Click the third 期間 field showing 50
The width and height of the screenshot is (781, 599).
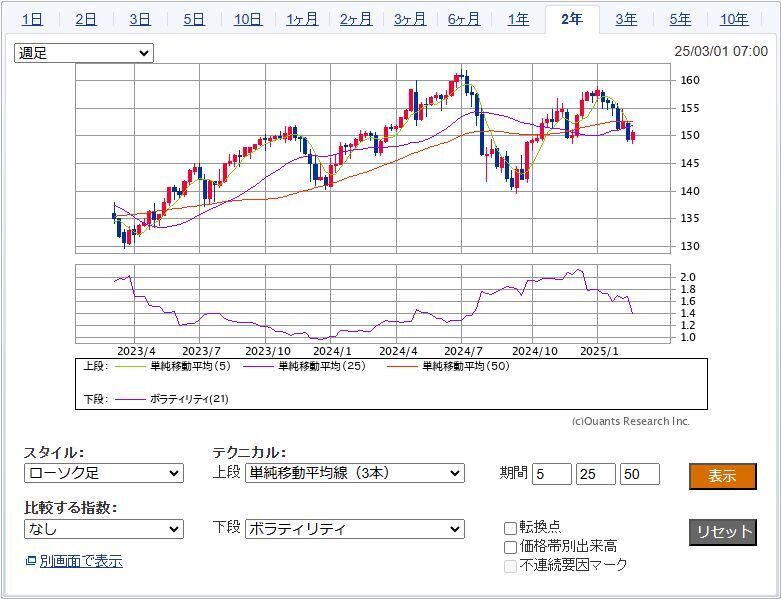pos(640,474)
